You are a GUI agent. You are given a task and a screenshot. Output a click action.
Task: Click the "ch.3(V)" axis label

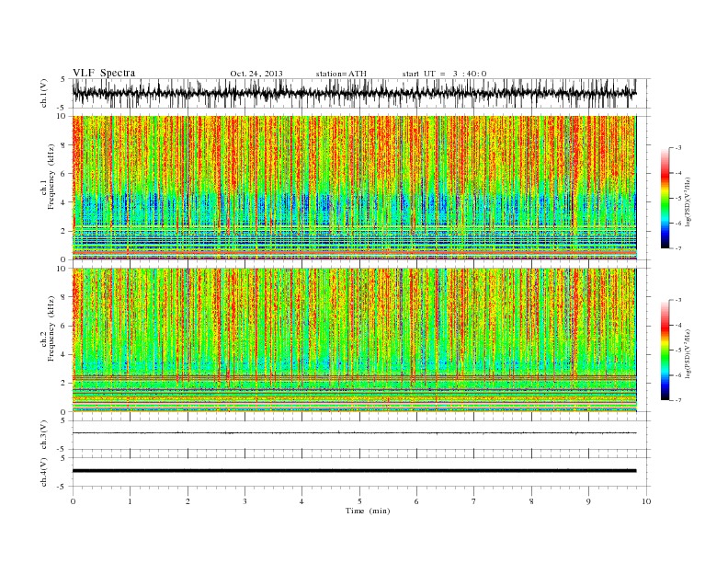pos(44,435)
